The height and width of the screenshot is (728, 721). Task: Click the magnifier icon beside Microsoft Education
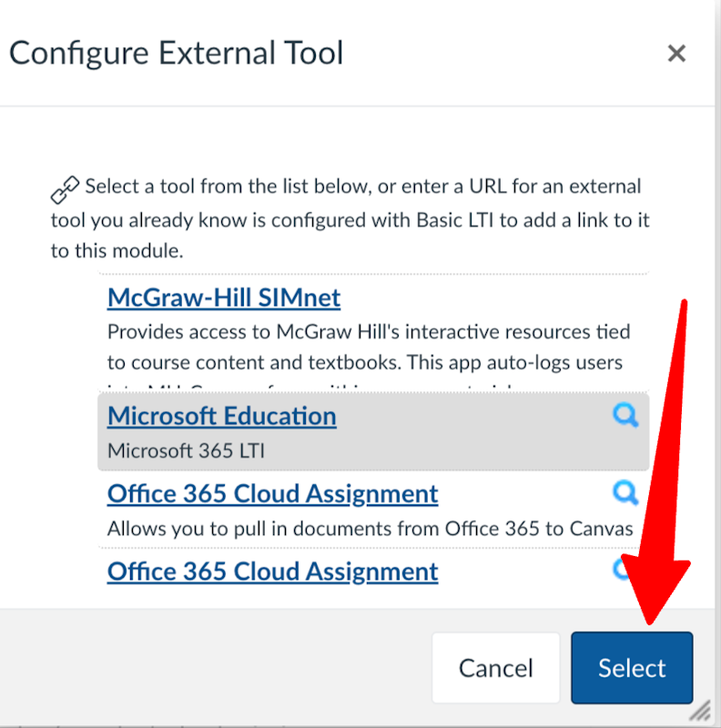(x=625, y=415)
